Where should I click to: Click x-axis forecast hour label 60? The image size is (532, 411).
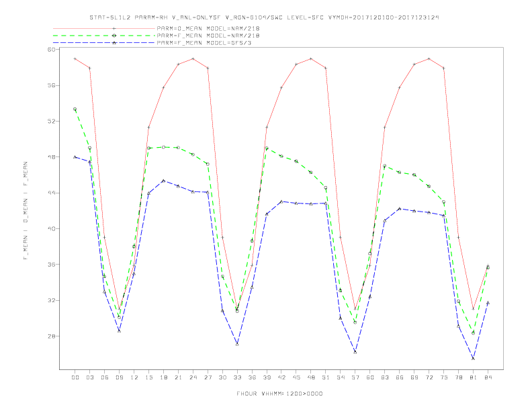[x=370, y=377]
